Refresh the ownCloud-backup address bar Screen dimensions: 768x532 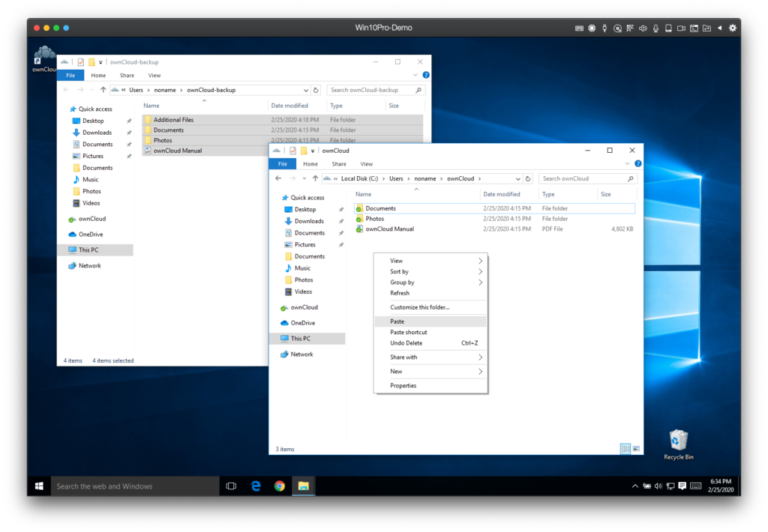316,90
